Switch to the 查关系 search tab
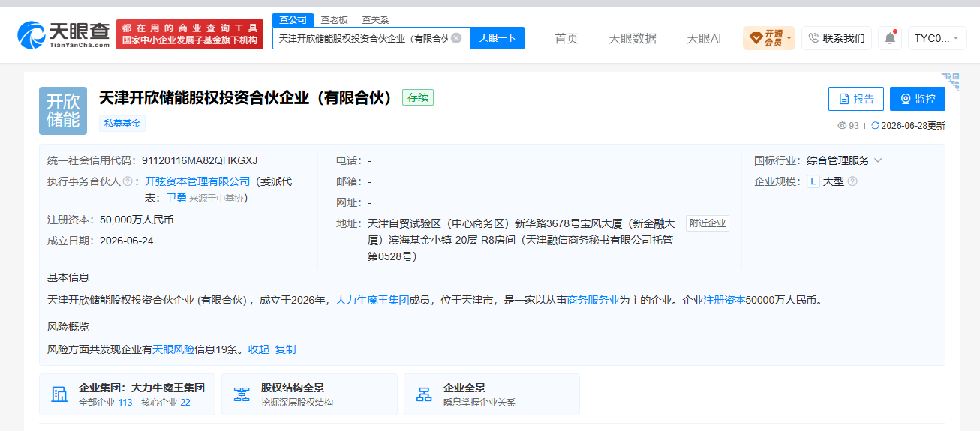The image size is (980, 431). 375,20
